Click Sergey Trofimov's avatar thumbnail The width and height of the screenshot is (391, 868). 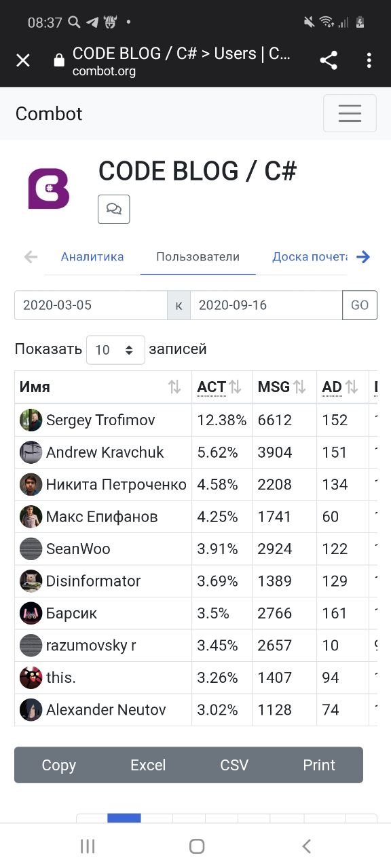[x=31, y=420]
